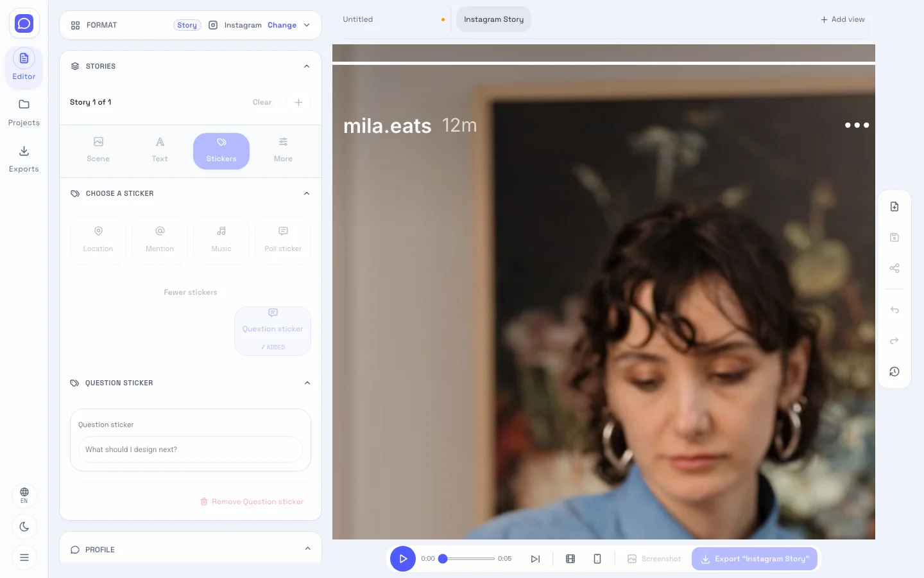Collapse the Stories panel
This screenshot has height=578, width=924.
307,66
